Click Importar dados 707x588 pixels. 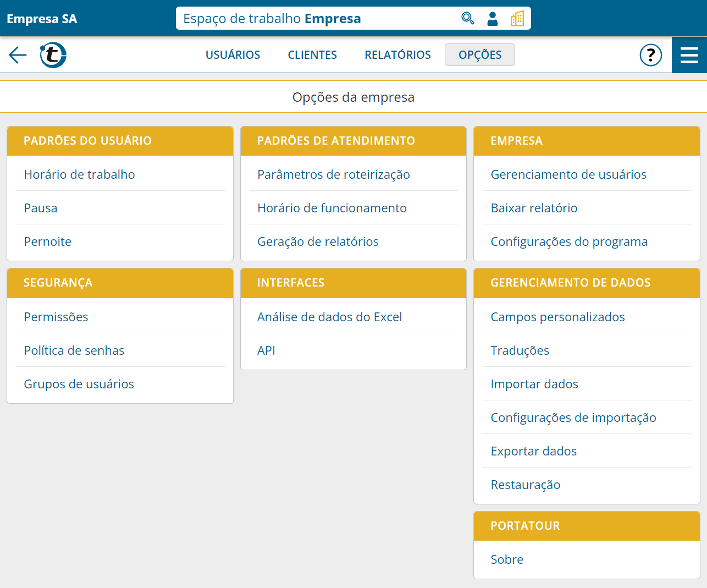(x=587, y=384)
